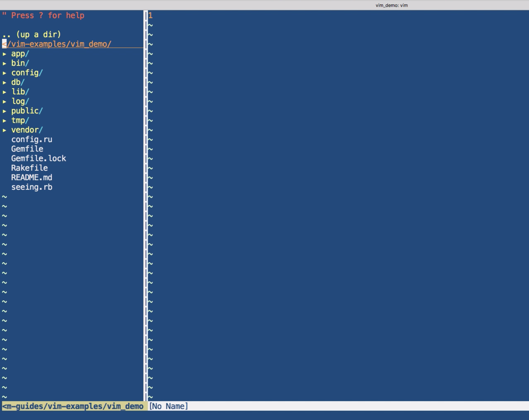The width and height of the screenshot is (529, 420).
Task: Expand the vendor/ directory arrow
Action: point(5,130)
